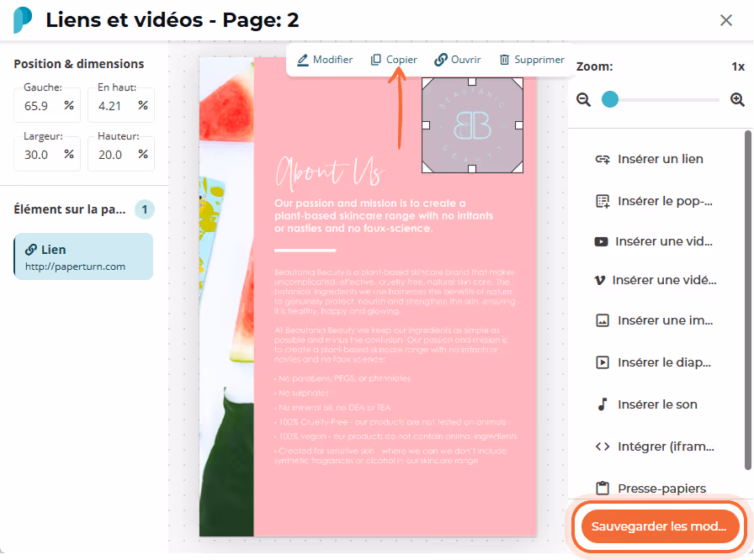Click the En haut value field
The height and width of the screenshot is (560, 754).
point(121,106)
